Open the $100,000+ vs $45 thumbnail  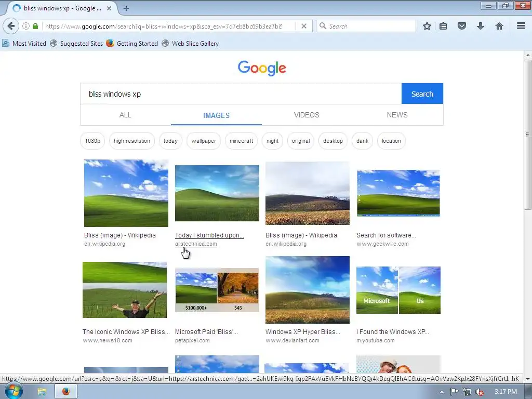pos(217,290)
